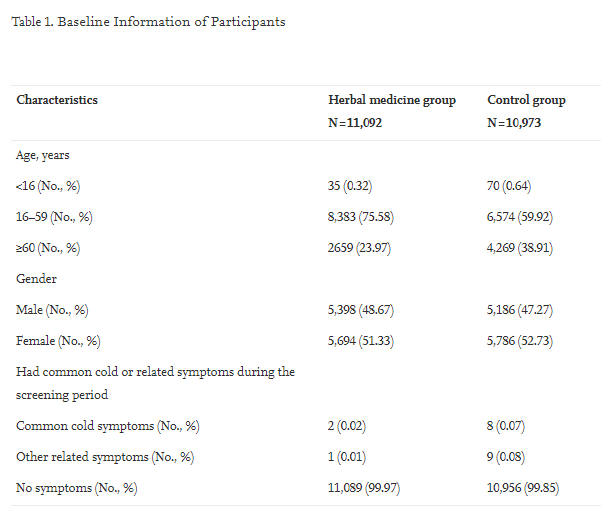Click the Common cold symptoms row label
The image size is (602, 514).
pos(108,426)
